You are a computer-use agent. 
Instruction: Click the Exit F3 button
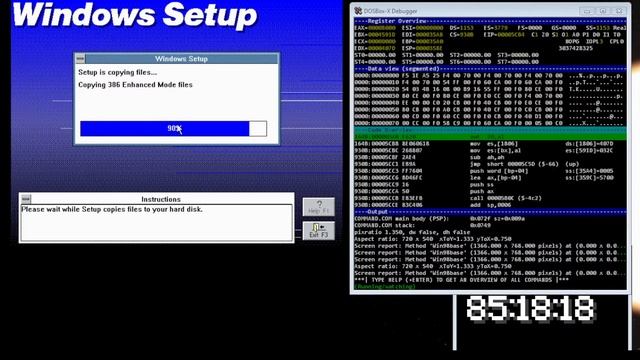(x=318, y=231)
